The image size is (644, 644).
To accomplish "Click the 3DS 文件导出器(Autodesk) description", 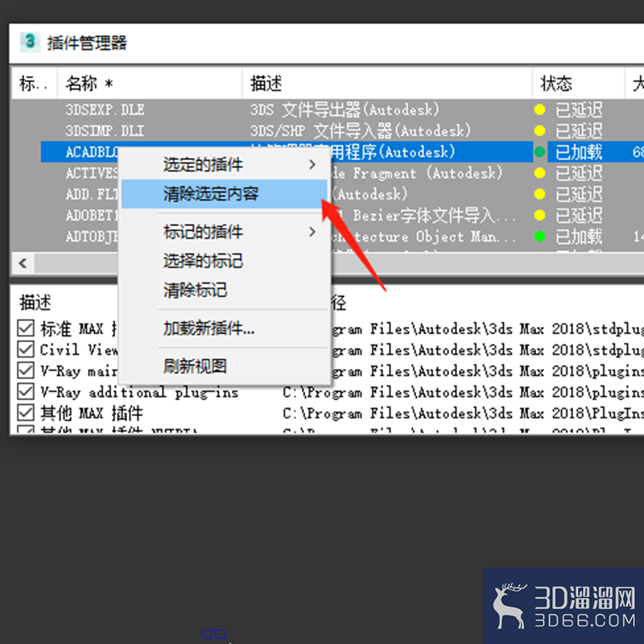I will tap(345, 109).
